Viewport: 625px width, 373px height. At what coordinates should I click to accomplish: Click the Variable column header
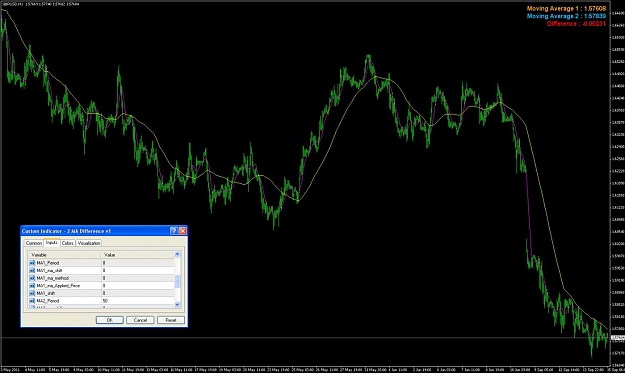coord(64,255)
